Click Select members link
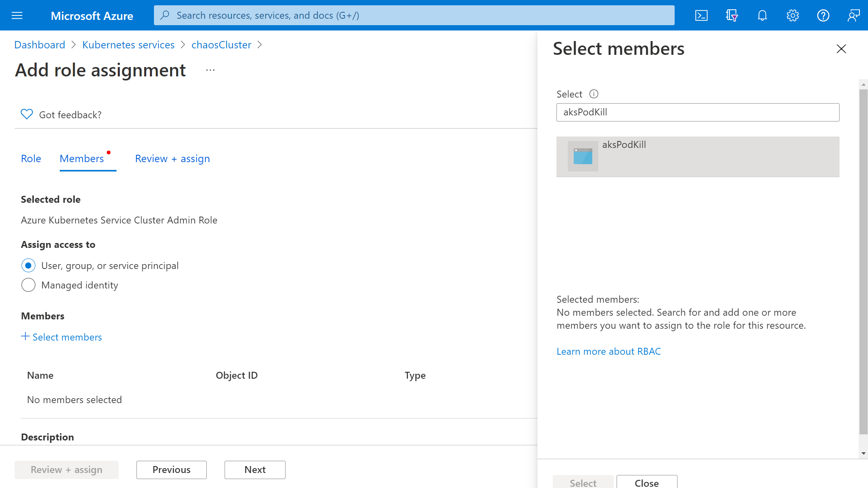 61,337
